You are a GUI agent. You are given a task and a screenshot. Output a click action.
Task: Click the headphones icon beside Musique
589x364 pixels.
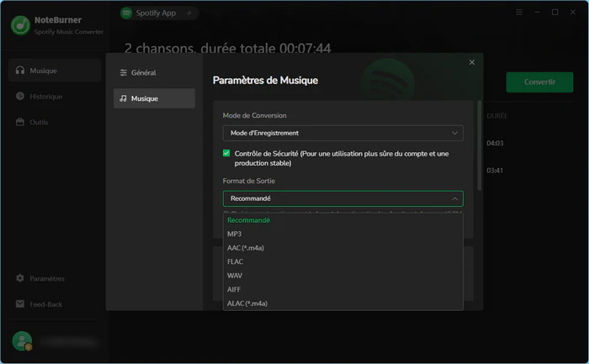click(20, 70)
